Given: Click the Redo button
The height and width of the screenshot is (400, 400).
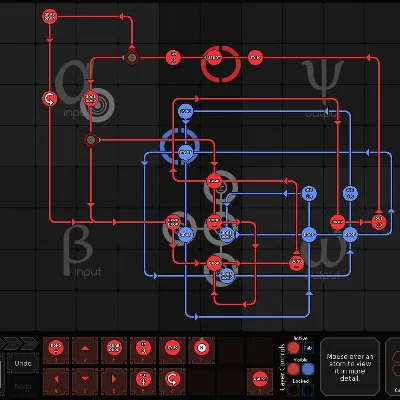Looking at the screenshot, I should pyautogui.click(x=23, y=387).
